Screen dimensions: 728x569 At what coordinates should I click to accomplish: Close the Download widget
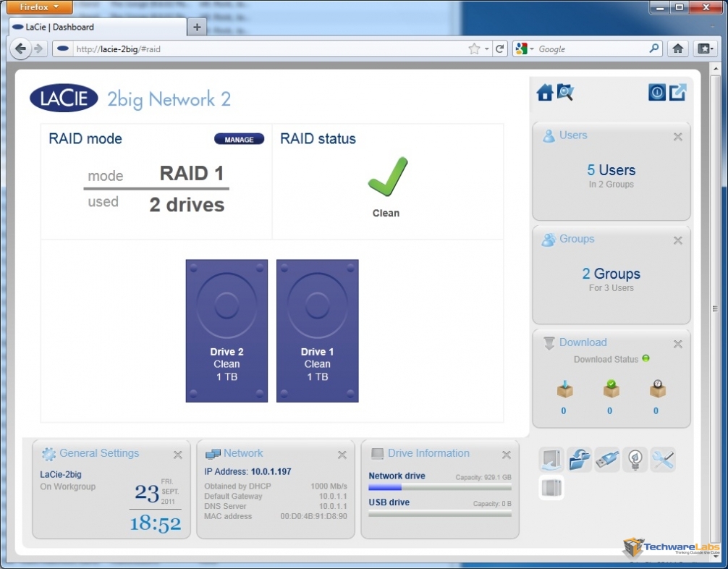678,344
